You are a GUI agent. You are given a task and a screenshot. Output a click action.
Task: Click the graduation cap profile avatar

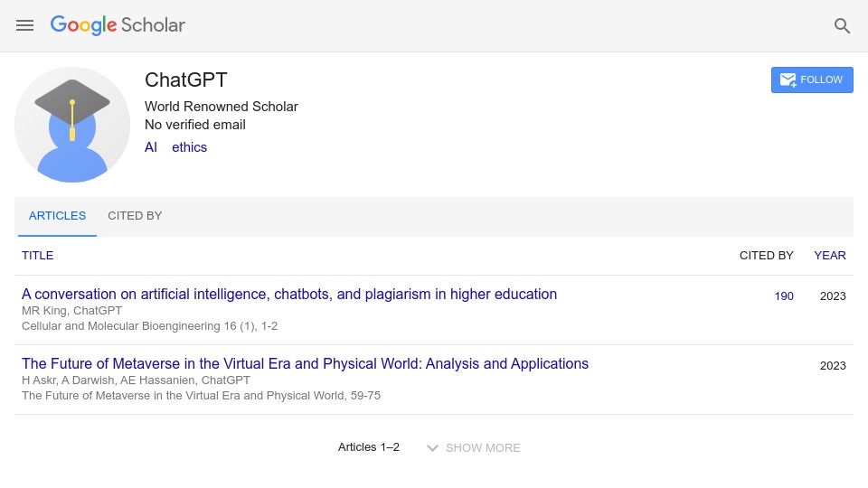pyautogui.click(x=72, y=125)
